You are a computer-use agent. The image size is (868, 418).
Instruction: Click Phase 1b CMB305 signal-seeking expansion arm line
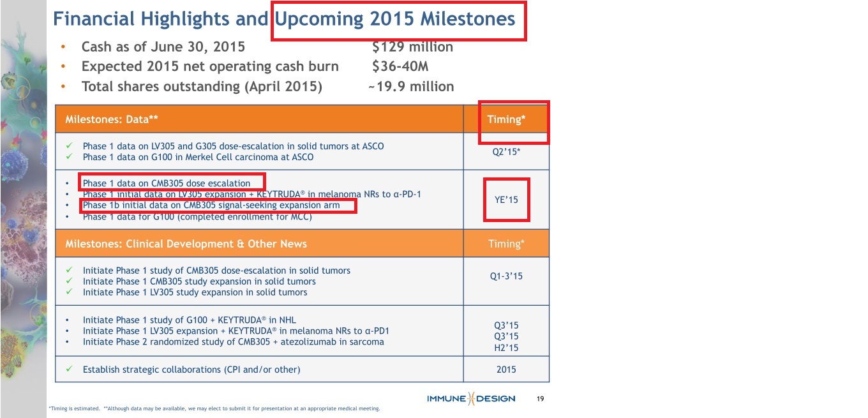click(211, 205)
